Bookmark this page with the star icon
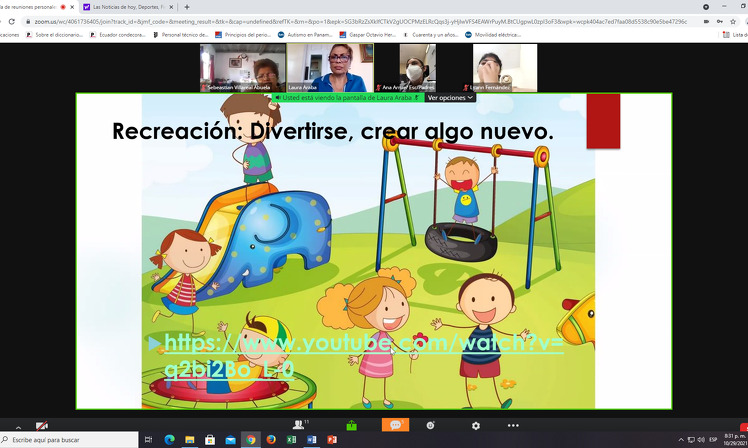 click(733, 21)
